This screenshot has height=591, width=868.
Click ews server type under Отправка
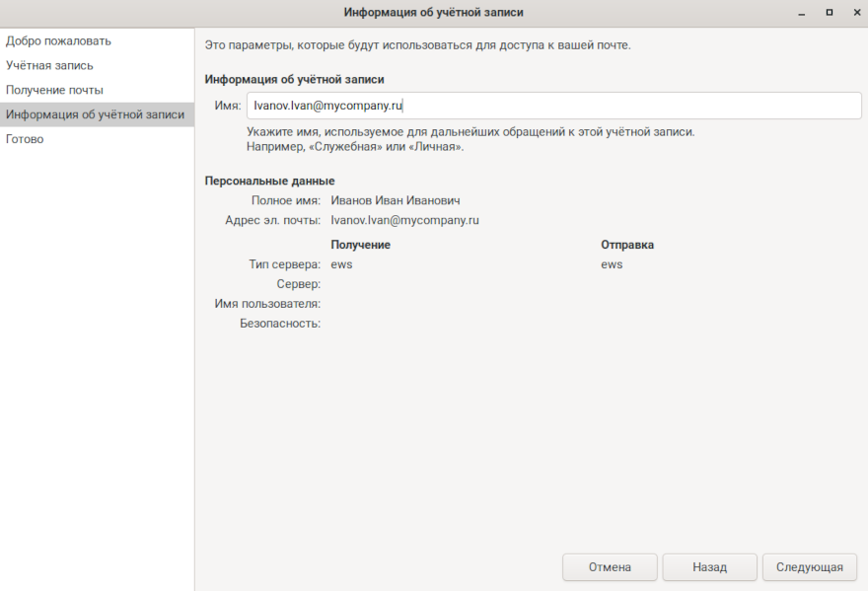[x=612, y=264]
